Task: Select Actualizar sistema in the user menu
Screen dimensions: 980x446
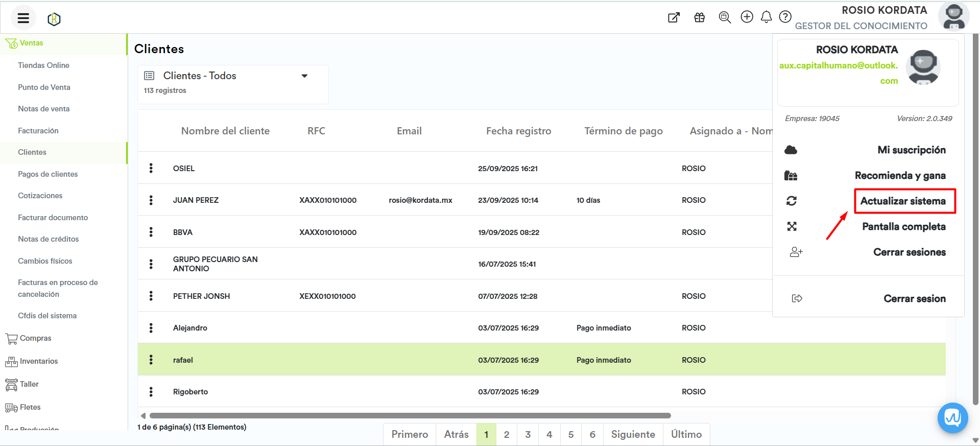Action: (x=902, y=201)
